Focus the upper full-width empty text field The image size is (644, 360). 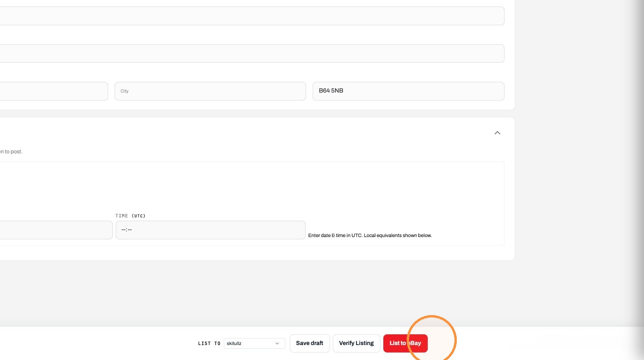pyautogui.click(x=252, y=16)
